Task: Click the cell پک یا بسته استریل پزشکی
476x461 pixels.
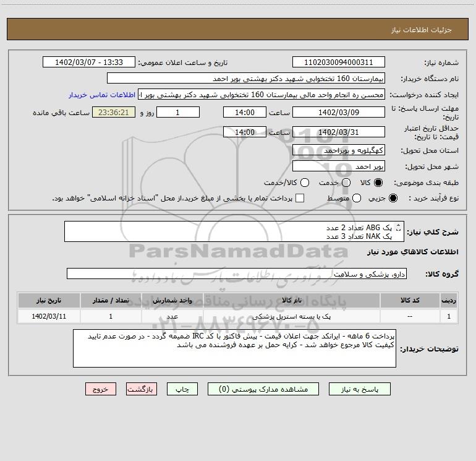Action: [291, 316]
